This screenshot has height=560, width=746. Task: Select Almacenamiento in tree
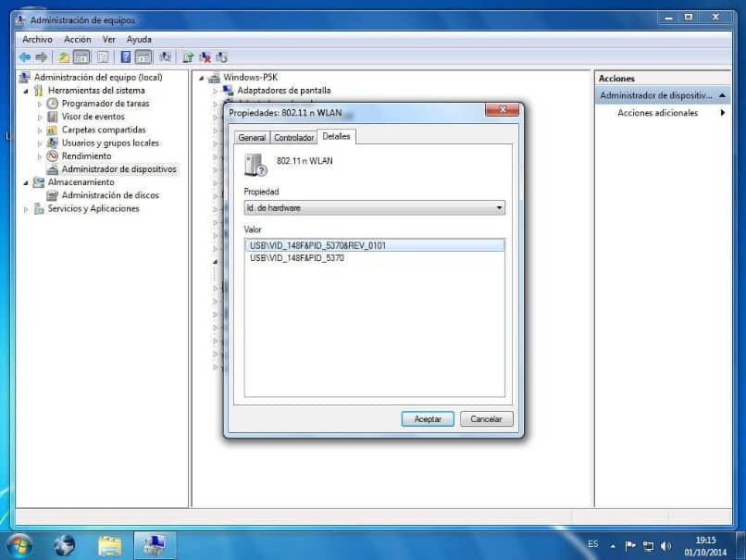[x=81, y=182]
